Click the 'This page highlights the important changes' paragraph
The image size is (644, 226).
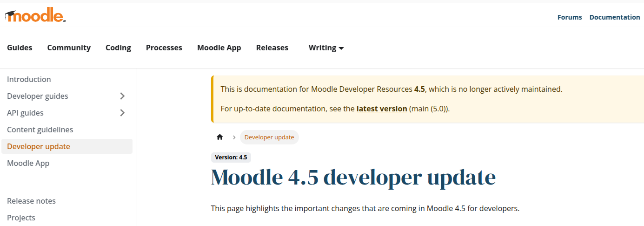click(x=365, y=208)
